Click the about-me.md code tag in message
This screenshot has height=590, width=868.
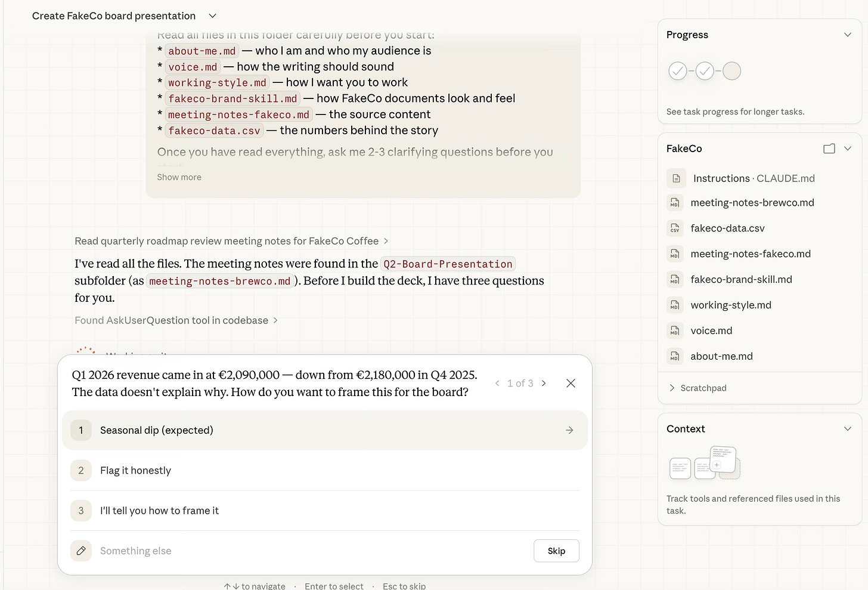(x=201, y=51)
